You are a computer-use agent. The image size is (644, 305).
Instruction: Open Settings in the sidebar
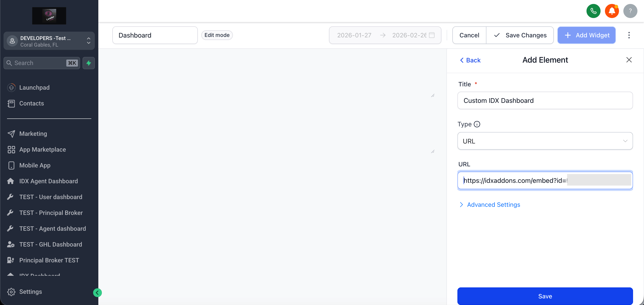(x=31, y=292)
